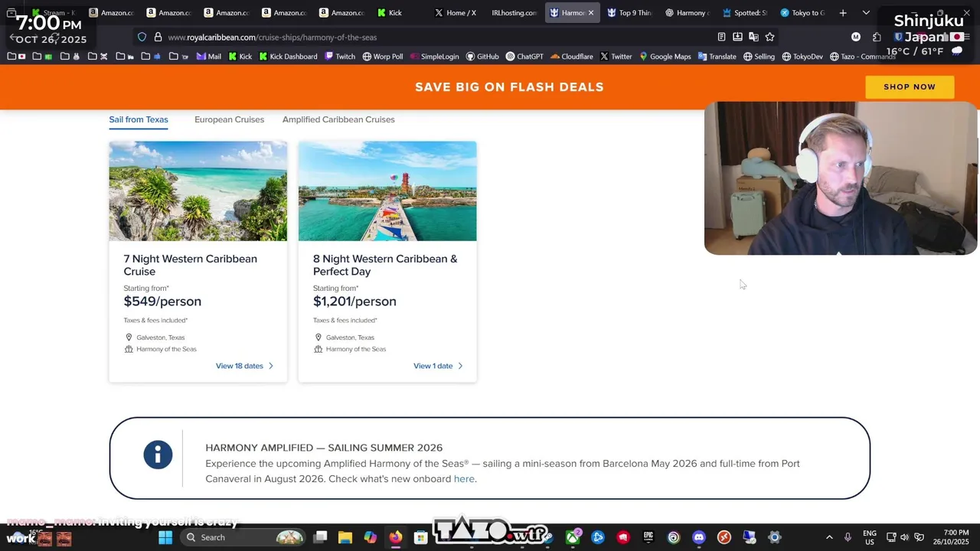
Task: Click the 'here' link in Harmony Amplified notice
Action: pyautogui.click(x=464, y=479)
